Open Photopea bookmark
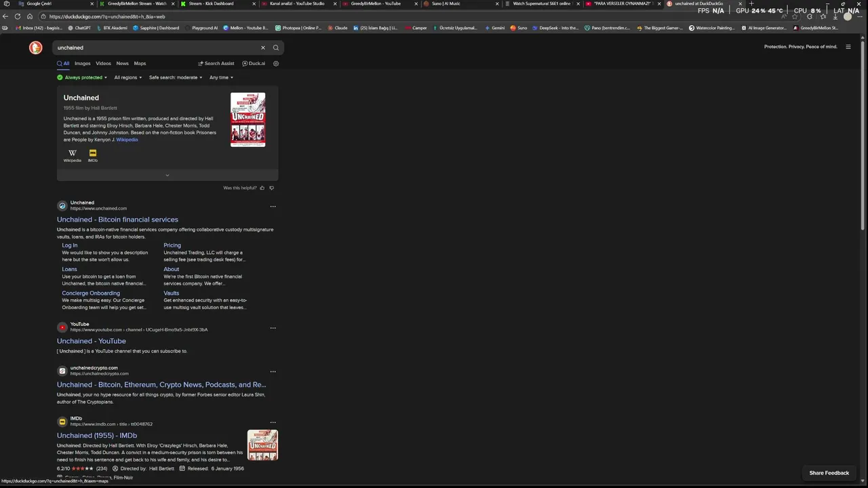Image resolution: width=868 pixels, height=488 pixels. [x=298, y=28]
